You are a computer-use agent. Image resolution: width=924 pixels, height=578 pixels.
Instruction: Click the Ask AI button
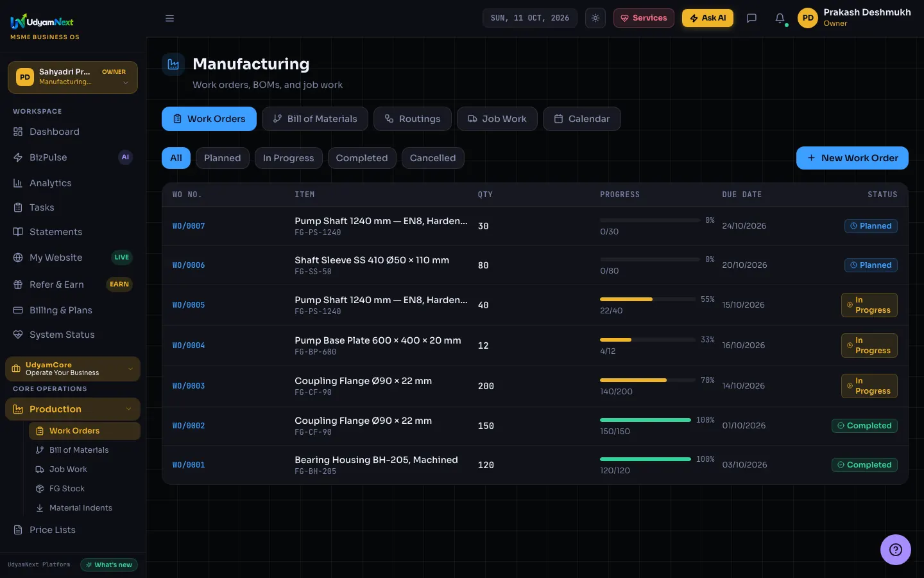(x=708, y=18)
